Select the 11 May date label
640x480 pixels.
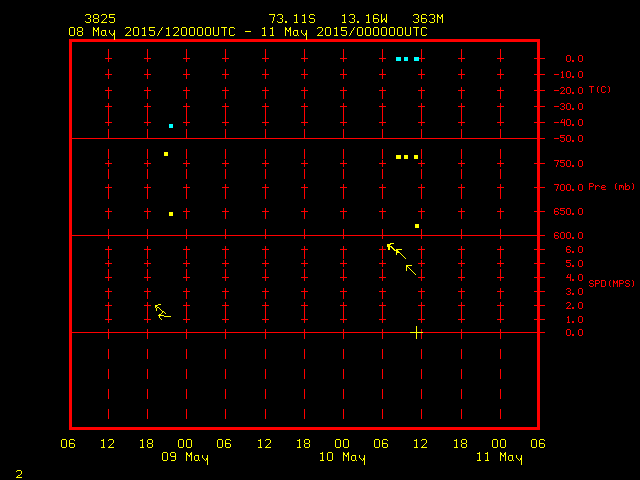point(498,458)
